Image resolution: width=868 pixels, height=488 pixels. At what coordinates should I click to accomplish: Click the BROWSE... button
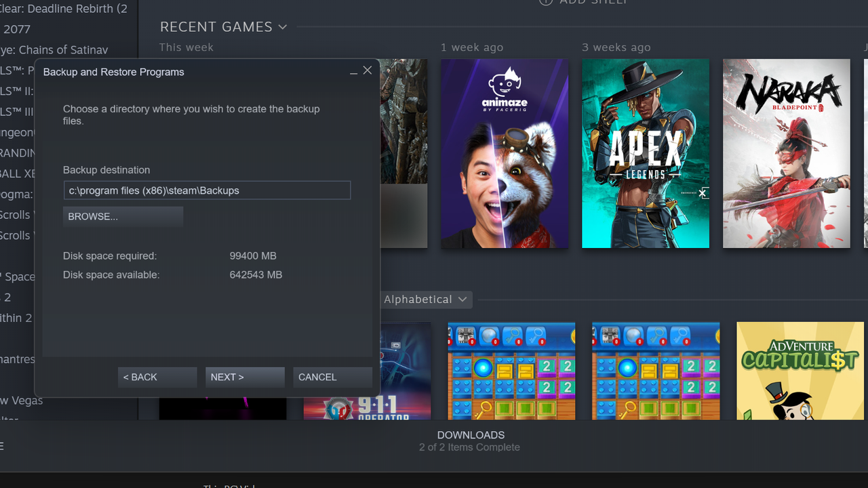tap(123, 216)
